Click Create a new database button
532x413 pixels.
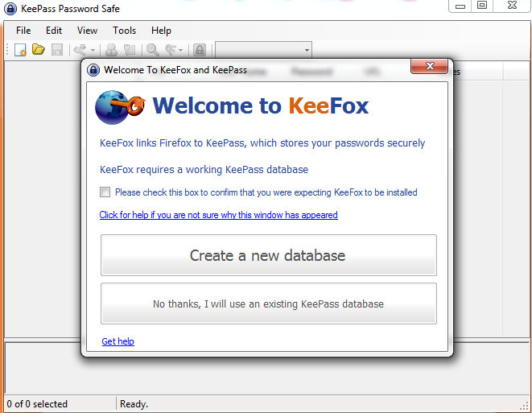[x=268, y=255]
